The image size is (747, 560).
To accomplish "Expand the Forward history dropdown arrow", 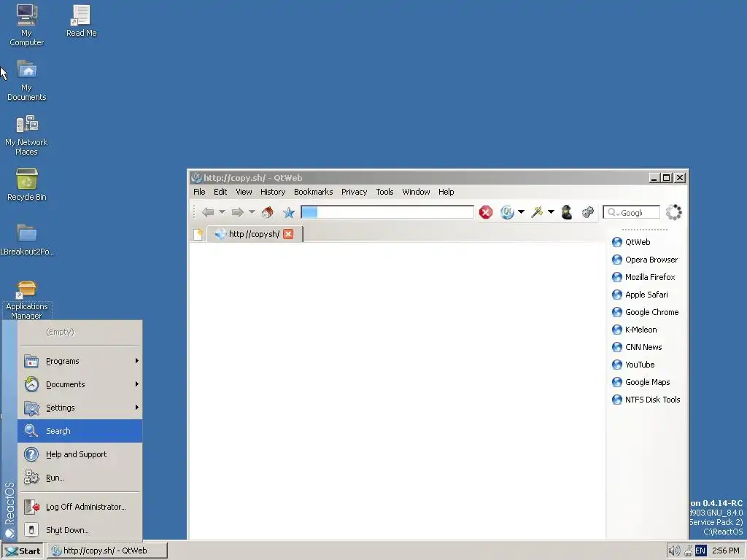I will pyautogui.click(x=252, y=212).
